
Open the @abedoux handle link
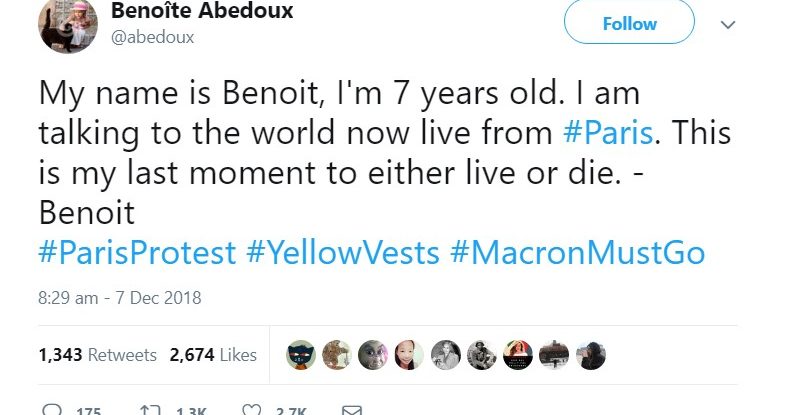(x=153, y=38)
